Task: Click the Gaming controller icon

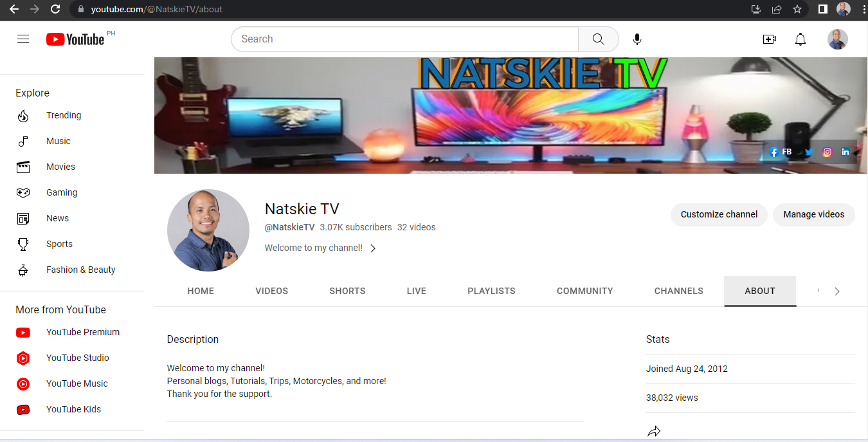Action: (23, 192)
